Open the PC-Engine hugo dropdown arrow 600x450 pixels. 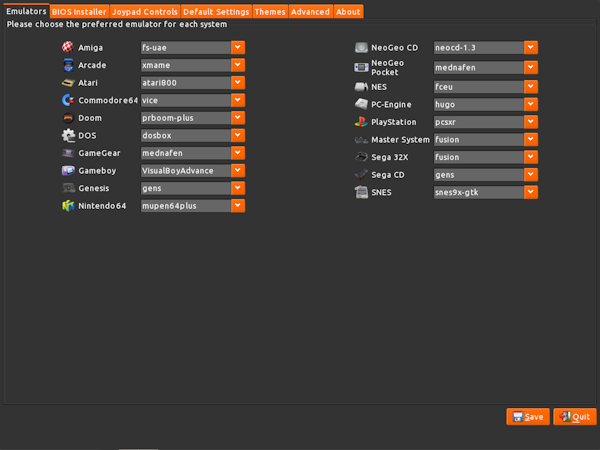click(531, 104)
